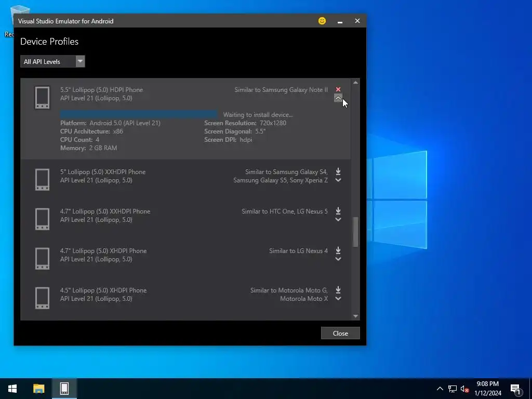This screenshot has width=532, height=399.
Task: Open the All API Levels dropdown
Action: [x=52, y=61]
